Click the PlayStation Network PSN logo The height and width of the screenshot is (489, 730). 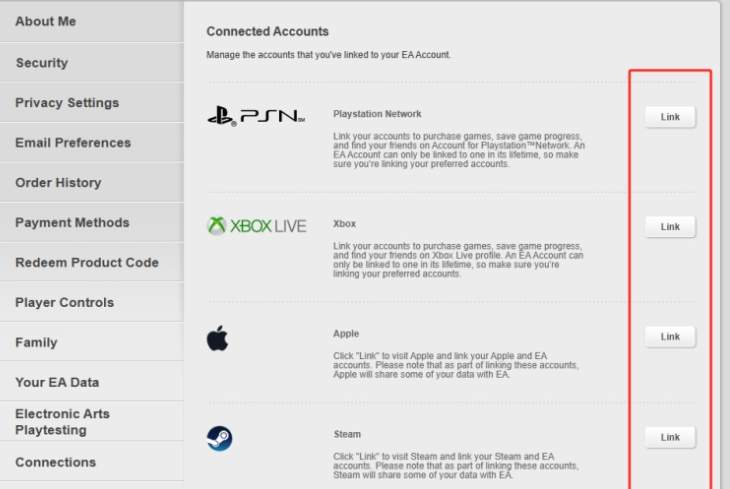pos(255,116)
